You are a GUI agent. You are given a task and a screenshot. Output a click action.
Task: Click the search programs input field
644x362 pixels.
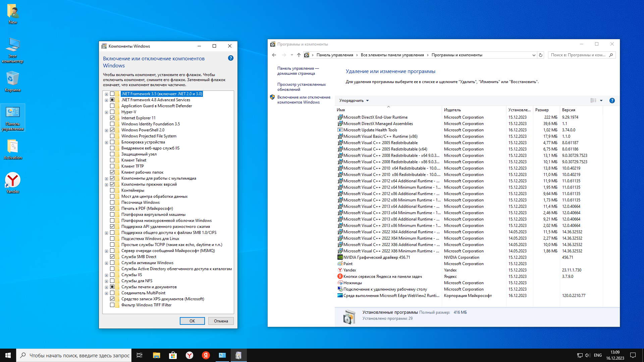pos(578,55)
